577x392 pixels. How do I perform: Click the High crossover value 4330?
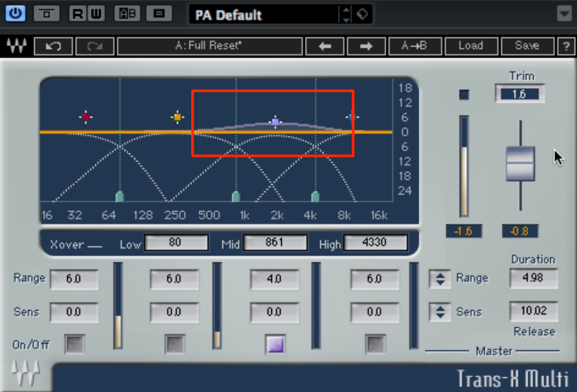(x=376, y=242)
